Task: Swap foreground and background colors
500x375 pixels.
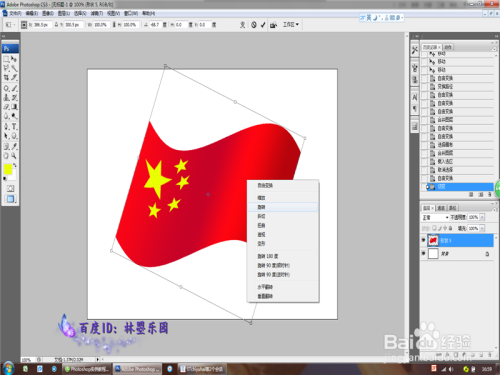Action: [x=15, y=165]
